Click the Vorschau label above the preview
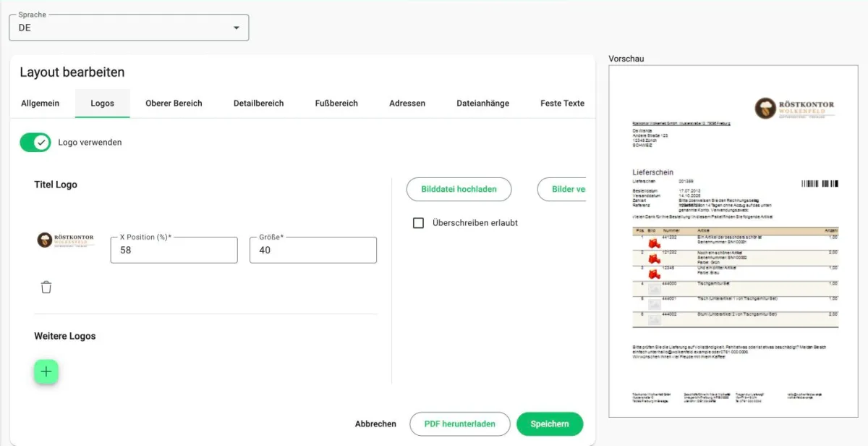 (x=626, y=59)
